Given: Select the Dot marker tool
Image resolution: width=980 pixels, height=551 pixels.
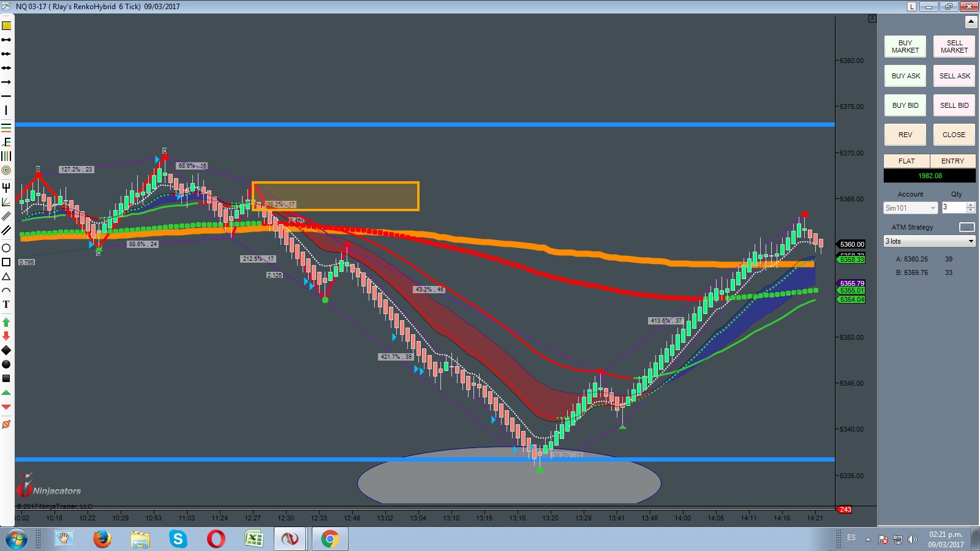Looking at the screenshot, I should click(6, 364).
